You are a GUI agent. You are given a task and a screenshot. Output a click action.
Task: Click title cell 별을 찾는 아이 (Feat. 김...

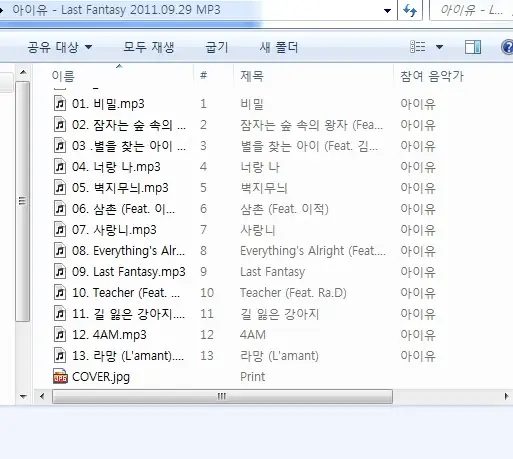(x=309, y=146)
